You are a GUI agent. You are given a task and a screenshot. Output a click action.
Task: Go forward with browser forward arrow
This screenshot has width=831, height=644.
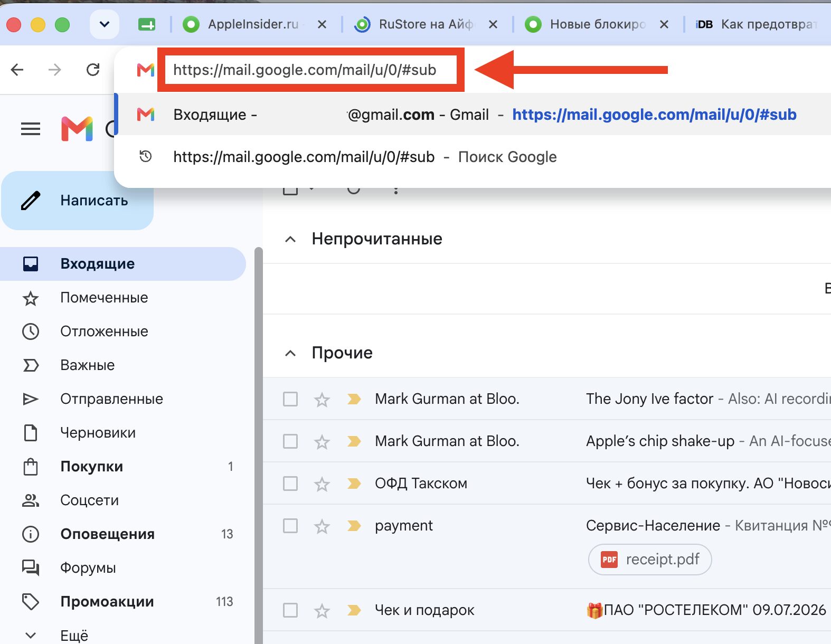55,70
